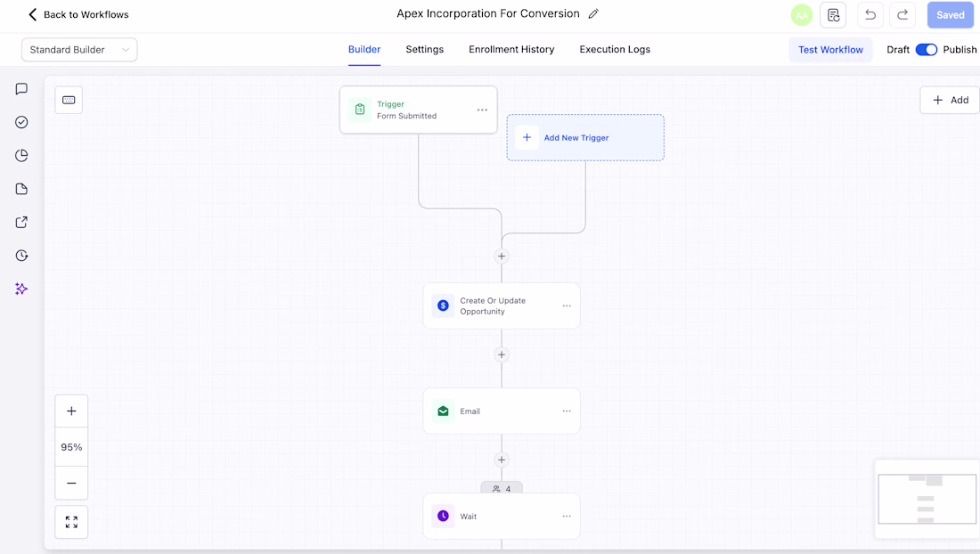Open the comments icon in left sidebar

(x=21, y=89)
